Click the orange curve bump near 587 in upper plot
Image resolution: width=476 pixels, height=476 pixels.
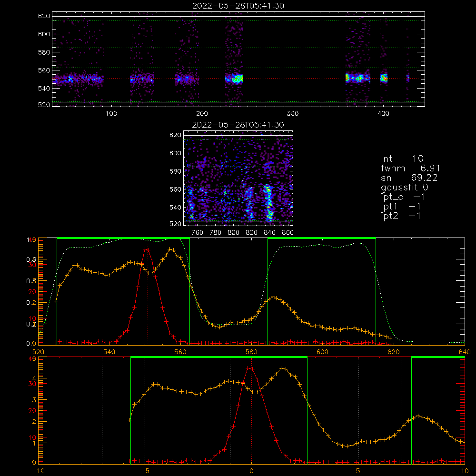273,297
